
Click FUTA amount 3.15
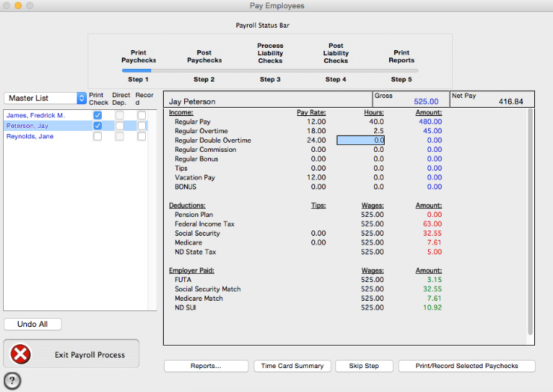[434, 280]
